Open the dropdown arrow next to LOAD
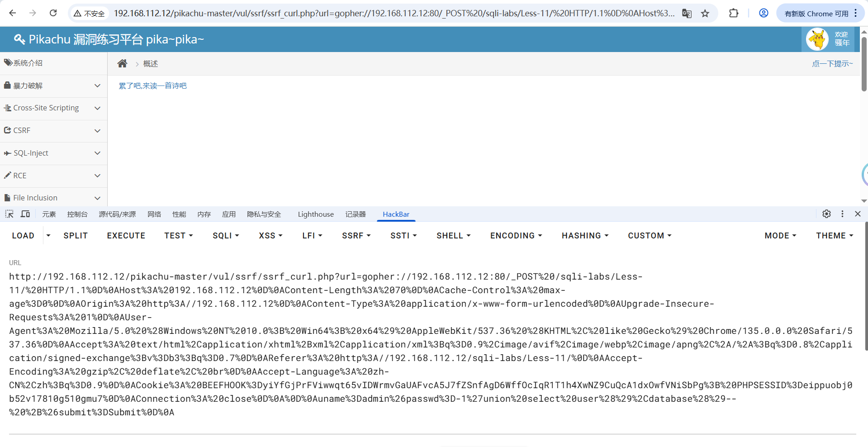868x447 pixels. [x=48, y=236]
